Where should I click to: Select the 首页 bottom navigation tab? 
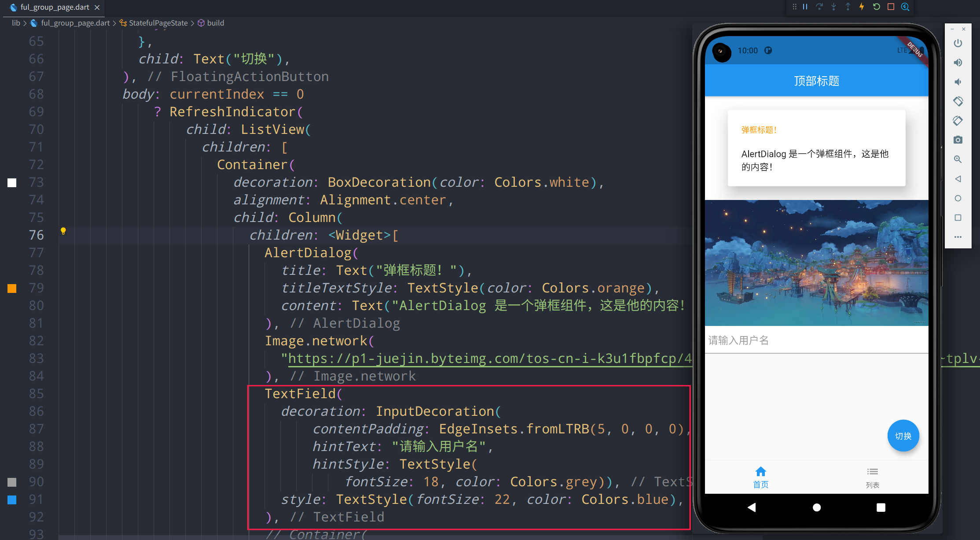pyautogui.click(x=760, y=477)
